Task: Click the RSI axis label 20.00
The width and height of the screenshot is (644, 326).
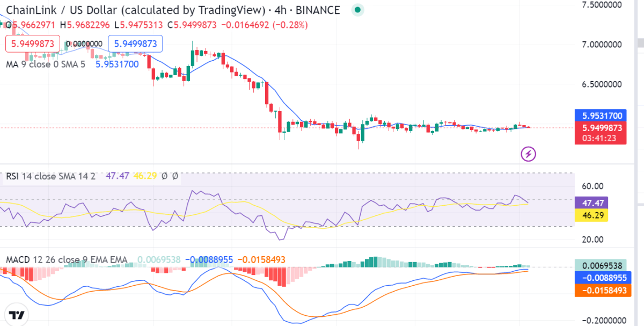Action: point(593,239)
